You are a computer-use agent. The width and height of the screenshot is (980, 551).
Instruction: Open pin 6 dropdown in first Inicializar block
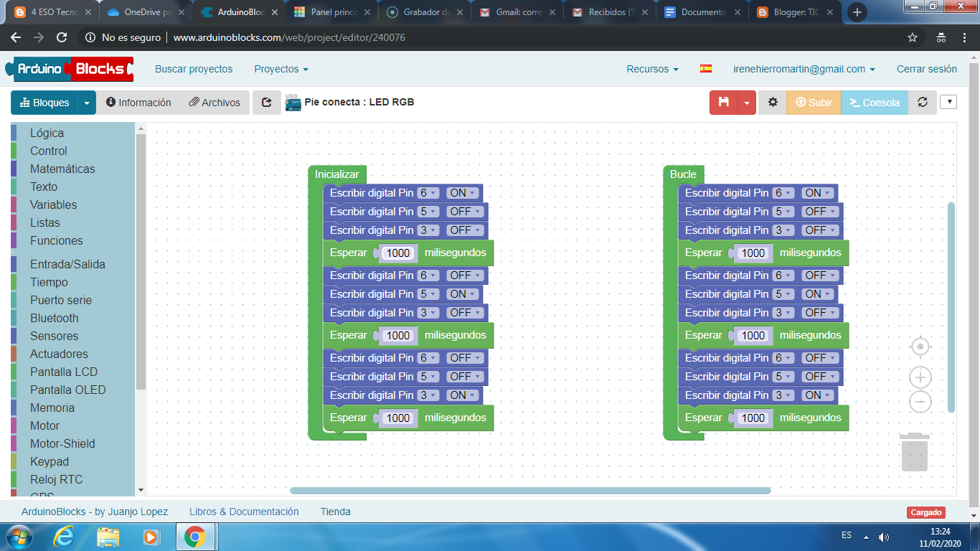point(428,193)
